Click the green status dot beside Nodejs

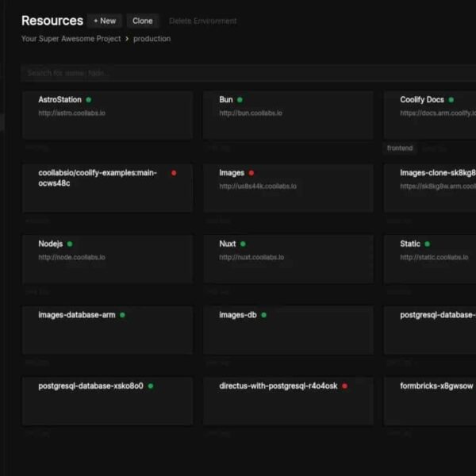(70, 244)
